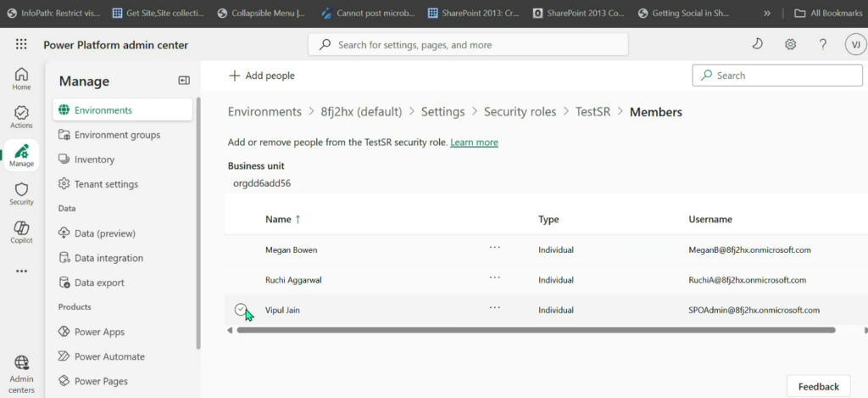The image size is (868, 398).
Task: Toggle the Vipul Jain row selection circle
Action: pyautogui.click(x=241, y=310)
